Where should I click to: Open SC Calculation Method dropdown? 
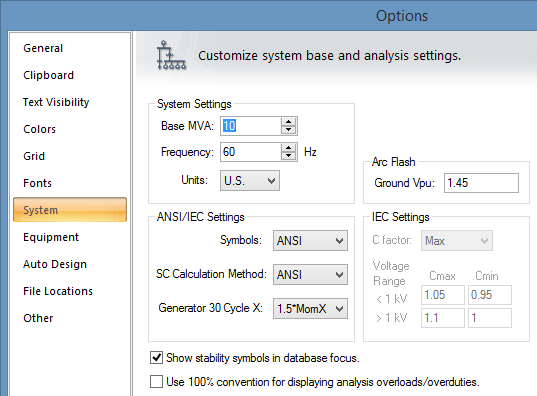[x=310, y=274]
